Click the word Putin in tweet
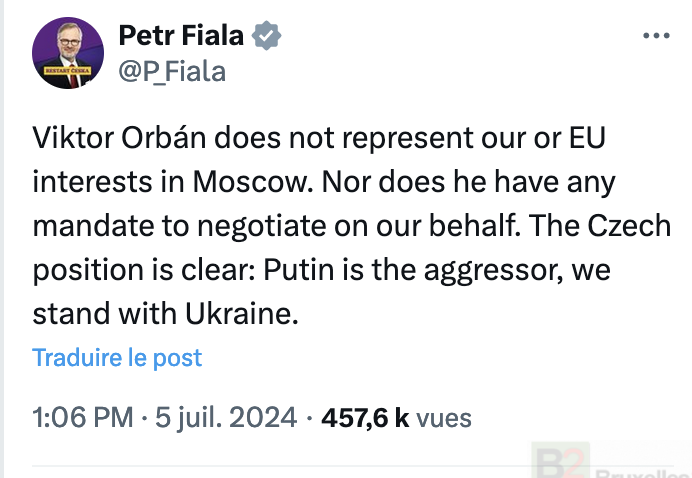The image size is (692, 478). coord(299,270)
